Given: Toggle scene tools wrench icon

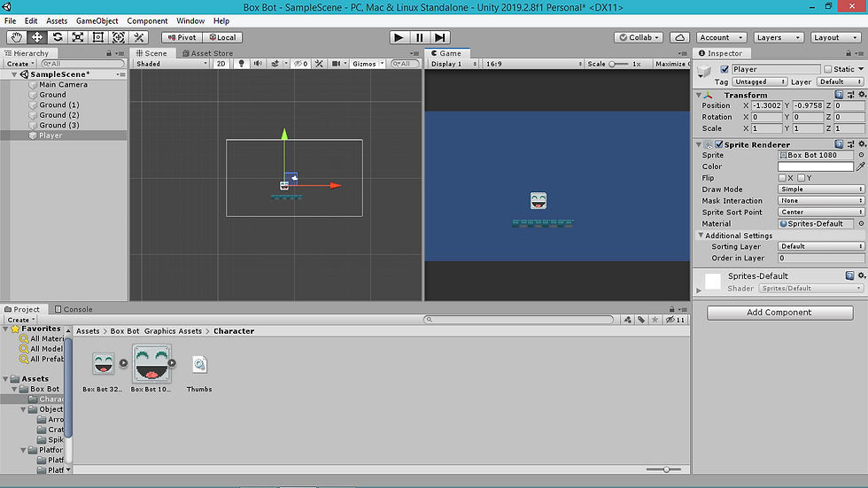Looking at the screenshot, I should tap(319, 64).
